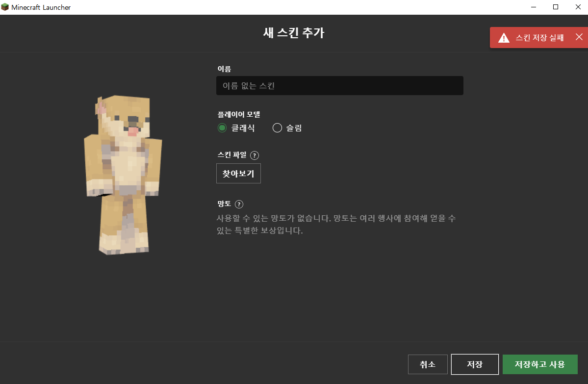Click the 저장 save button

click(x=475, y=364)
